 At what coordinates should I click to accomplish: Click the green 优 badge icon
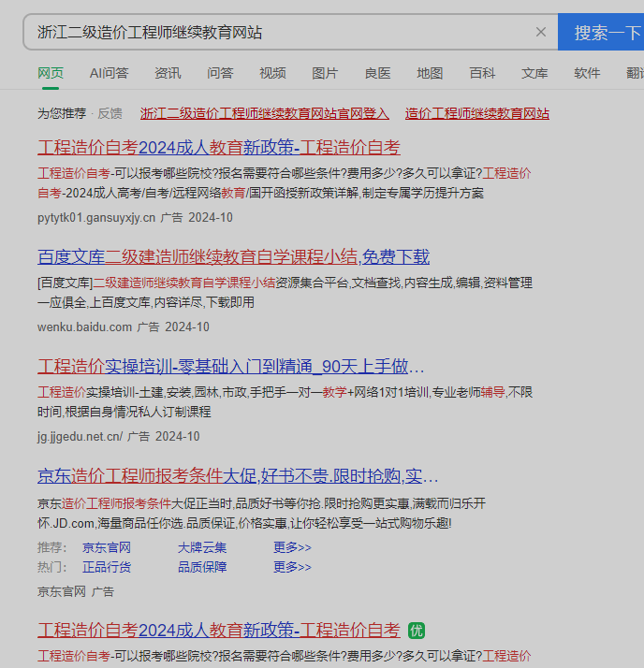tap(417, 631)
